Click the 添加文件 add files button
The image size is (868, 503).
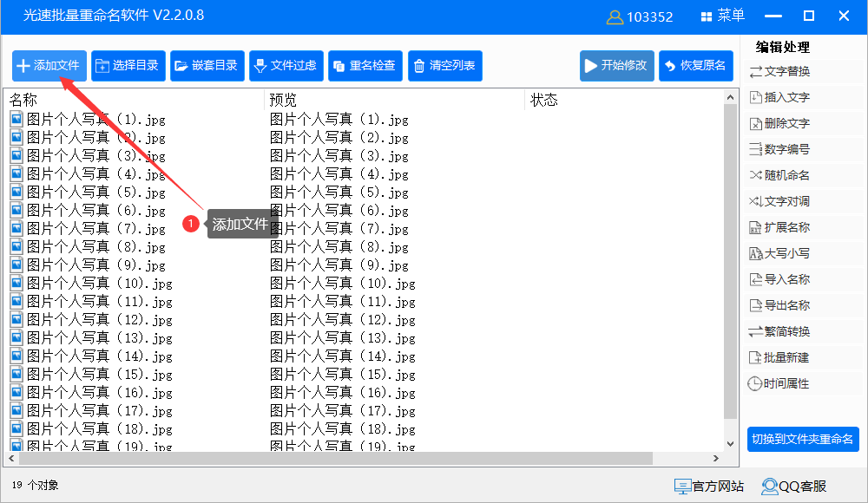click(x=49, y=66)
